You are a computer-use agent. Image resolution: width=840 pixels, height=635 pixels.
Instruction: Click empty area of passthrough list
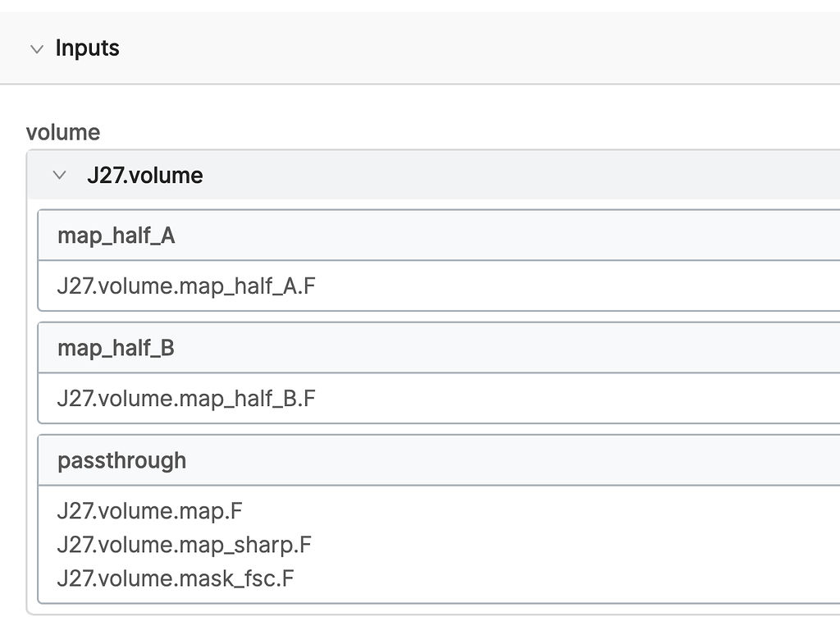pyautogui.click(x=568, y=545)
